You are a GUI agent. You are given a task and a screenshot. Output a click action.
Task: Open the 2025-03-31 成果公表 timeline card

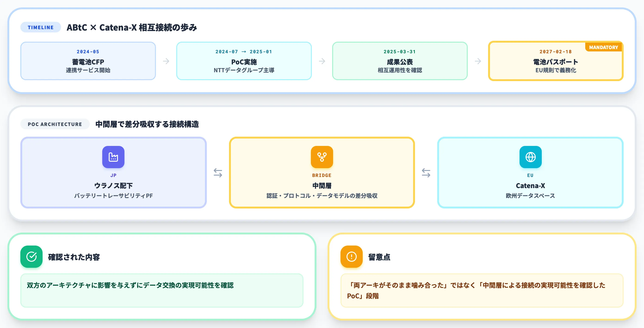[400, 61]
